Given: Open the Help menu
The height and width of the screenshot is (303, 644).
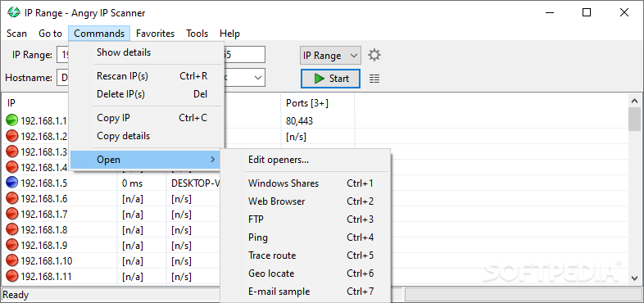Looking at the screenshot, I should [229, 34].
